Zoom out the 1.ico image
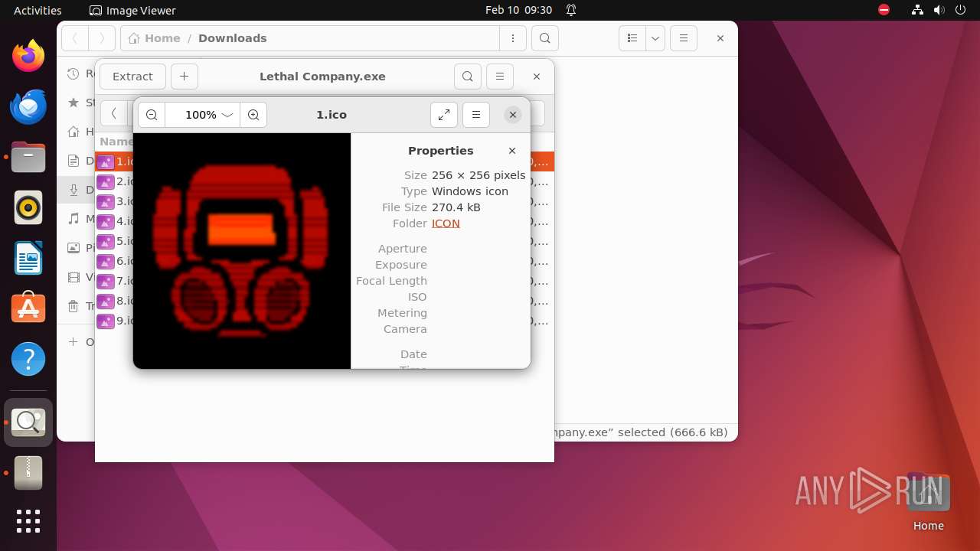980x551 pixels. (x=152, y=115)
